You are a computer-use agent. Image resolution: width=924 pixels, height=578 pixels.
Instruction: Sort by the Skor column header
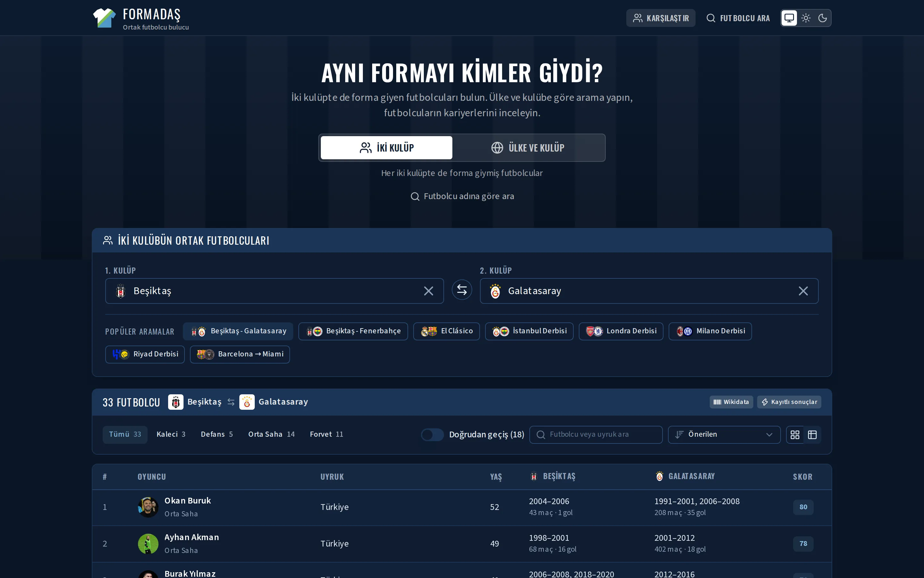coord(803,477)
